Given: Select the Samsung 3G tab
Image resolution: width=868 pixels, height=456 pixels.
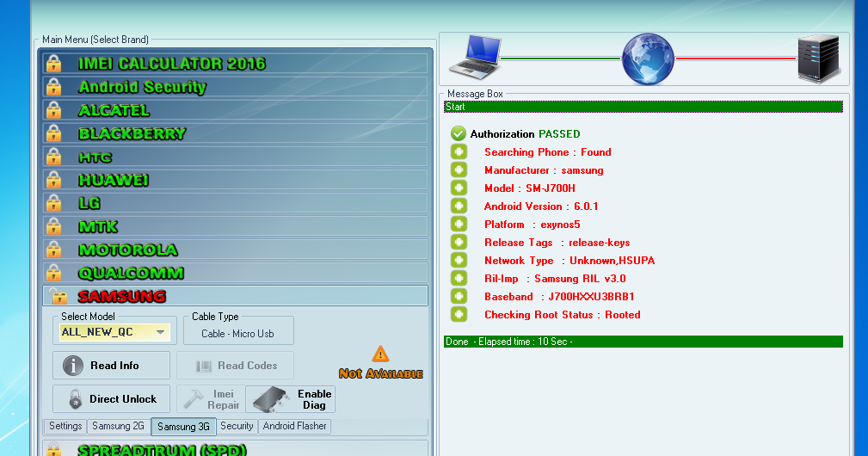Looking at the screenshot, I should 183,427.
